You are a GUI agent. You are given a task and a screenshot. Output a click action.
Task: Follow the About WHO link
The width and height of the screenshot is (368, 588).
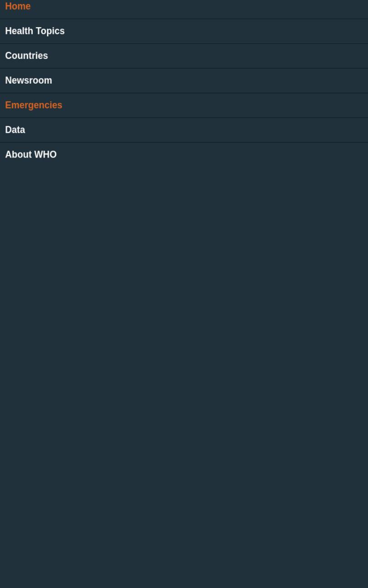(x=31, y=155)
